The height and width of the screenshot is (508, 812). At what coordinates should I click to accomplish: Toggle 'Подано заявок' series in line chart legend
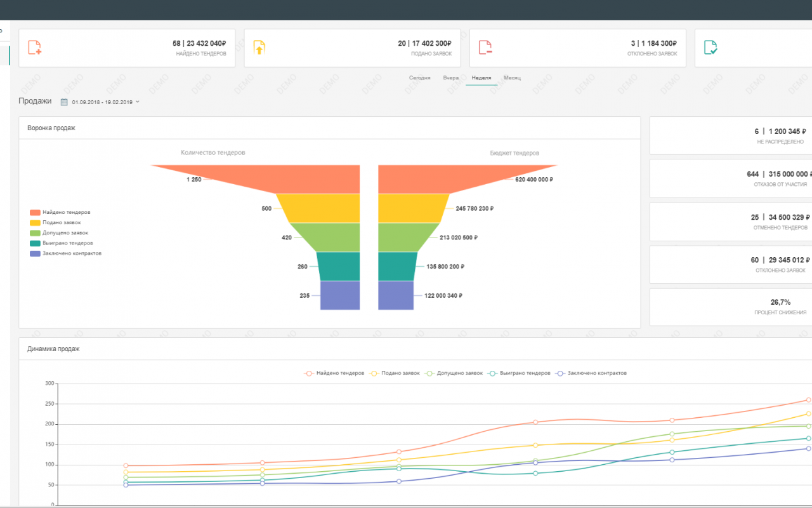395,373
